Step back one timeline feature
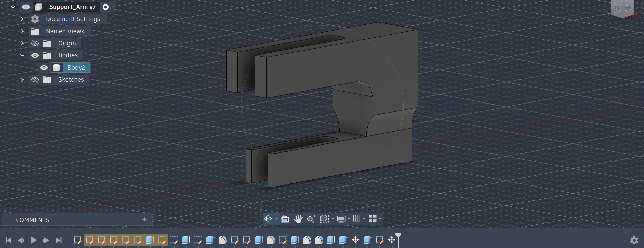Image resolution: width=644 pixels, height=248 pixels. (21, 240)
